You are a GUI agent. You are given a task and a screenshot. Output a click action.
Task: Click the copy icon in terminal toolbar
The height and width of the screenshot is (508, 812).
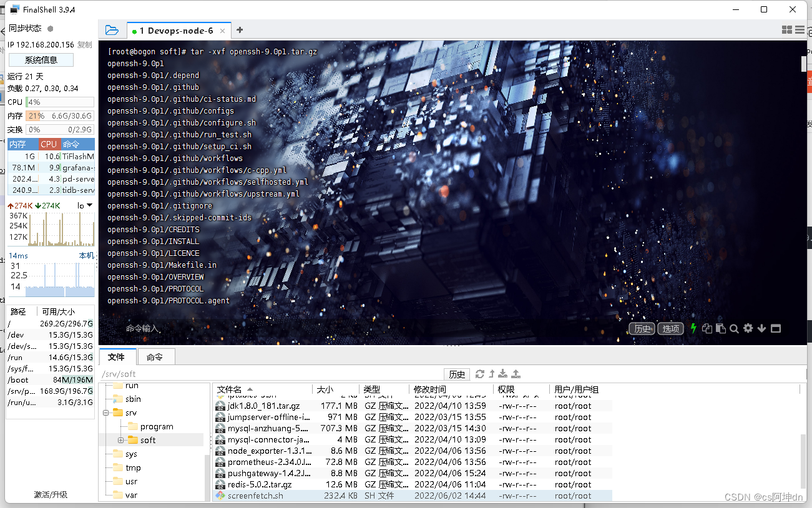[x=707, y=328]
